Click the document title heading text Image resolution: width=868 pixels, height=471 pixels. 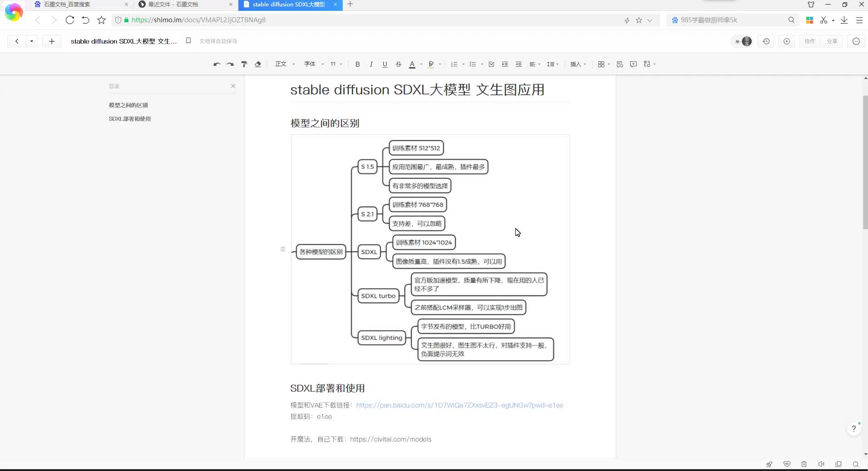point(417,90)
